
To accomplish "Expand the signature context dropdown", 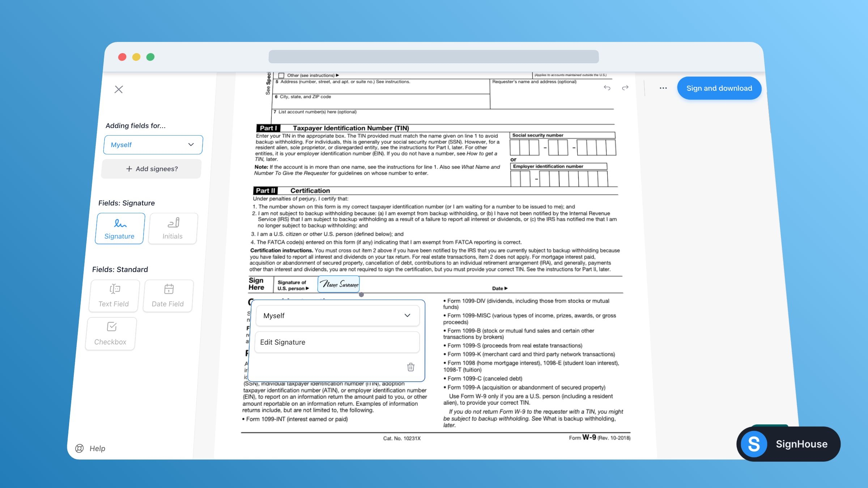I will 407,315.
